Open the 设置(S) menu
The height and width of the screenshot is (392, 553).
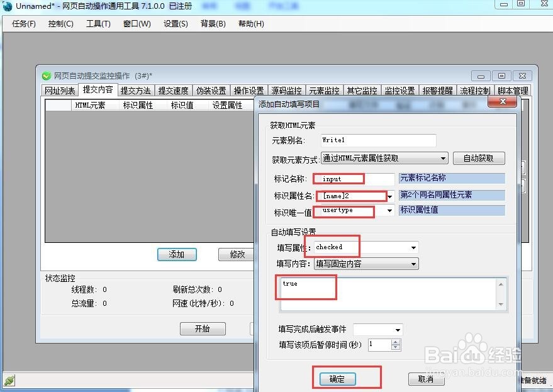tap(176, 24)
